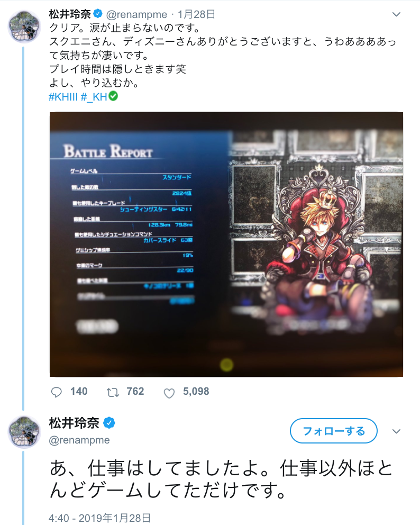
Task: Open Battle Report photo attachment
Action: point(226,245)
